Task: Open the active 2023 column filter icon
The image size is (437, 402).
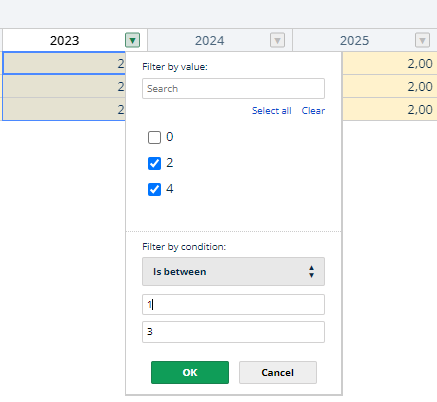Action: coord(132,41)
